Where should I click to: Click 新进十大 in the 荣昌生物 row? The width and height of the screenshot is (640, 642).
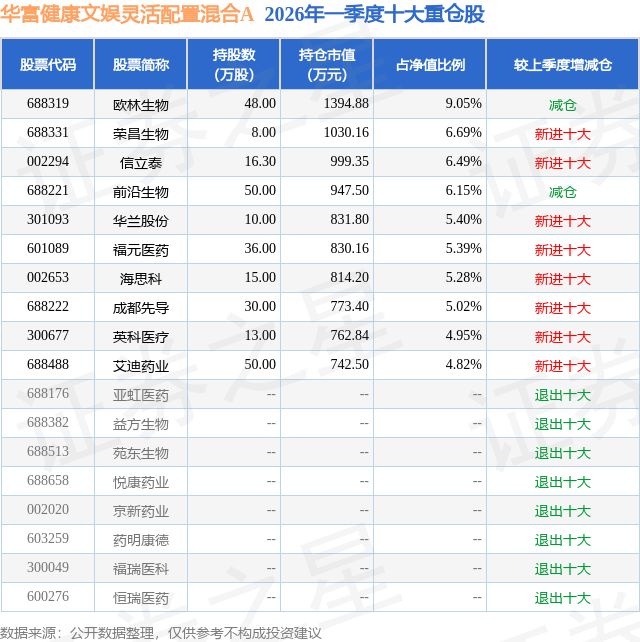coord(563,134)
